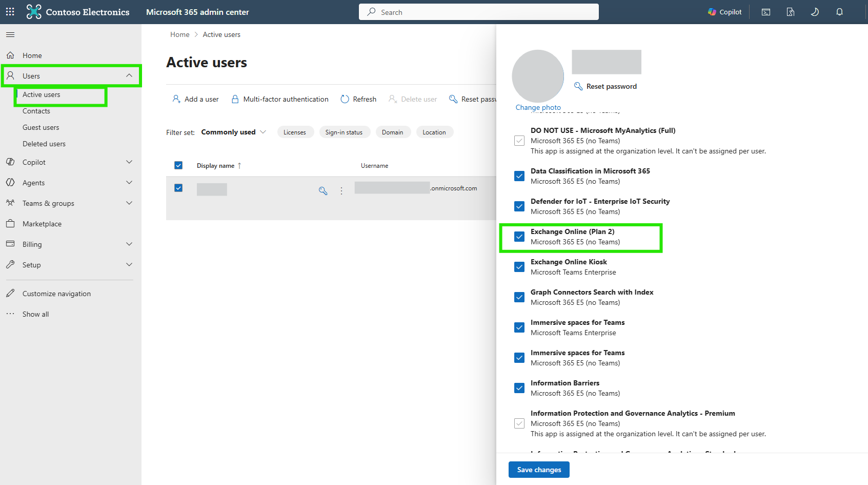Toggle dark mode with the moon icon
The height and width of the screenshot is (485, 868).
[x=815, y=12]
